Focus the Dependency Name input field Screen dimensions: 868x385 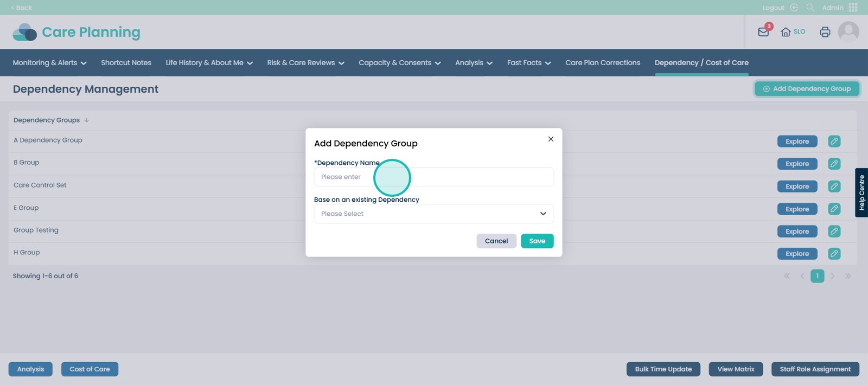coord(433,177)
